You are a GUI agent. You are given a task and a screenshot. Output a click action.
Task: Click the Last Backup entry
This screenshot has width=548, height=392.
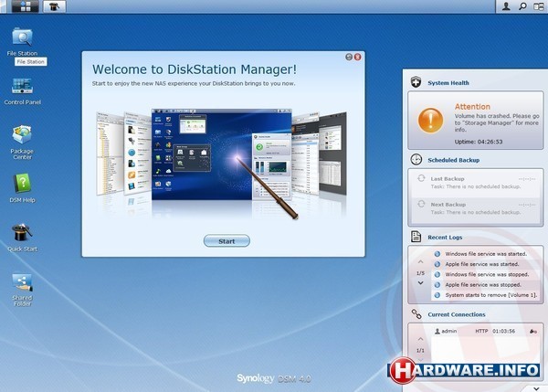tap(476, 182)
